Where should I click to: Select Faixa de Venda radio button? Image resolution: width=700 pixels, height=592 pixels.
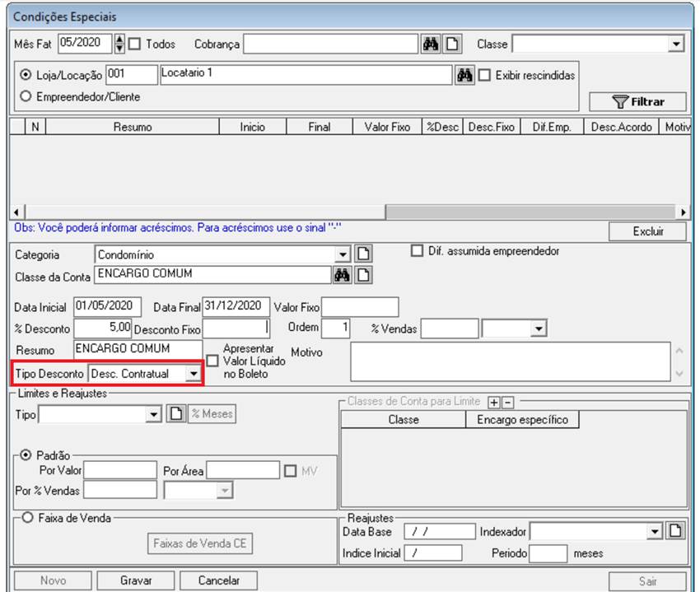point(28,517)
